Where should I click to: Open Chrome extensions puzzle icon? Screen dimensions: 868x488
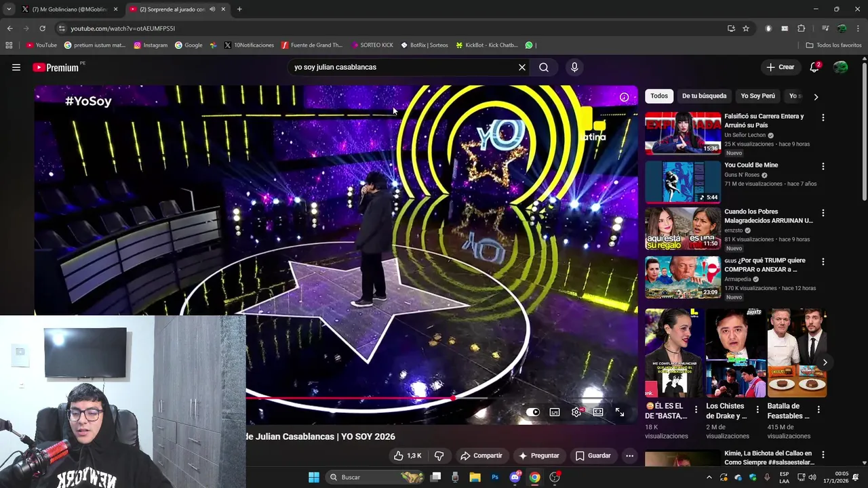tap(802, 28)
